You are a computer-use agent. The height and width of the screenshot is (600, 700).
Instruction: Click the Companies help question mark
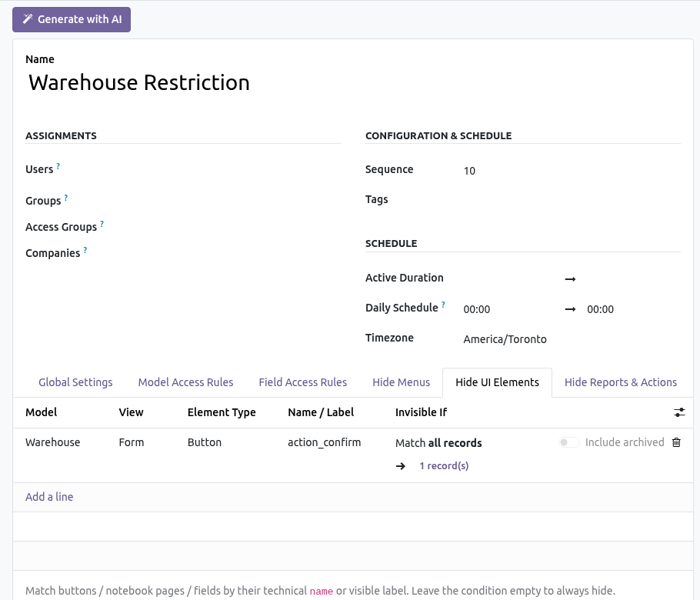(x=85, y=250)
